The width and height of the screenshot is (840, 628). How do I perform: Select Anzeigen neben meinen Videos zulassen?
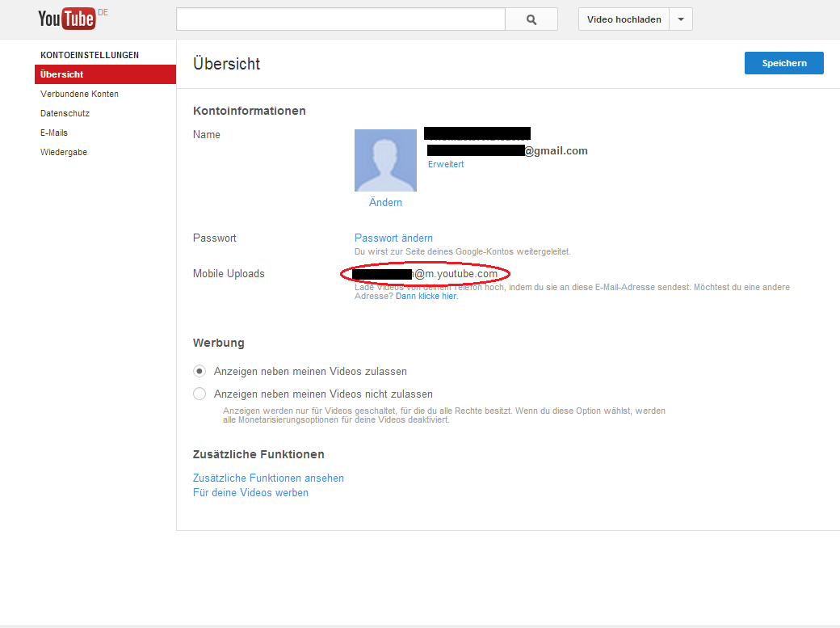(199, 371)
